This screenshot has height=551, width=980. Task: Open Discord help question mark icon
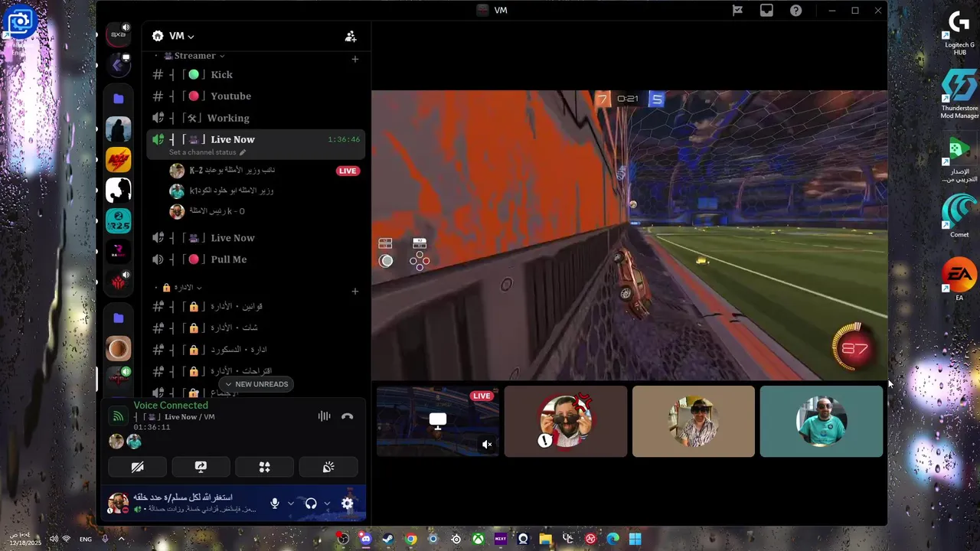pos(795,10)
